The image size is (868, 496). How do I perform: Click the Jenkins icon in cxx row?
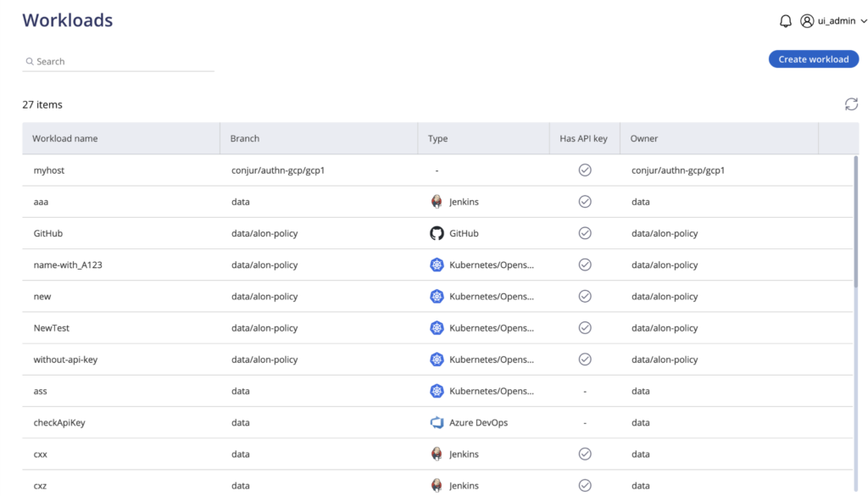(x=437, y=454)
